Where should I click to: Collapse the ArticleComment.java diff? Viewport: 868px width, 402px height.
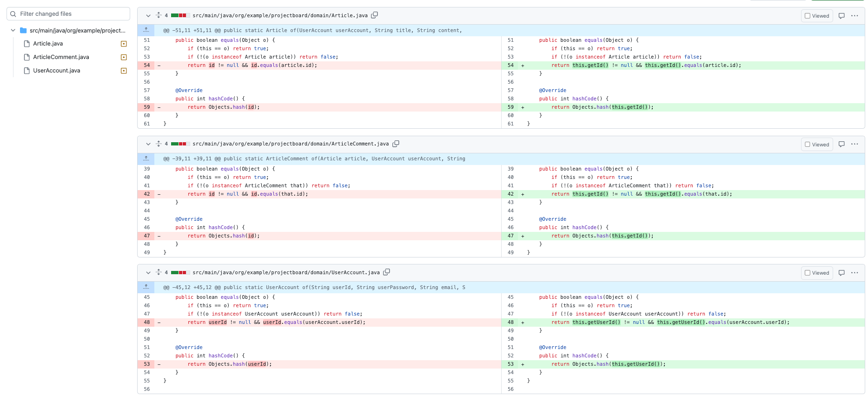coord(148,144)
